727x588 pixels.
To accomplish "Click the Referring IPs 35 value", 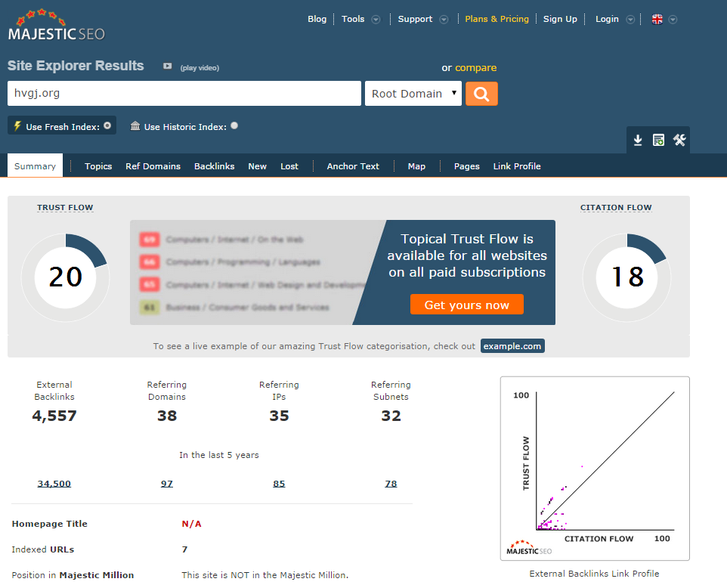I will [x=279, y=416].
